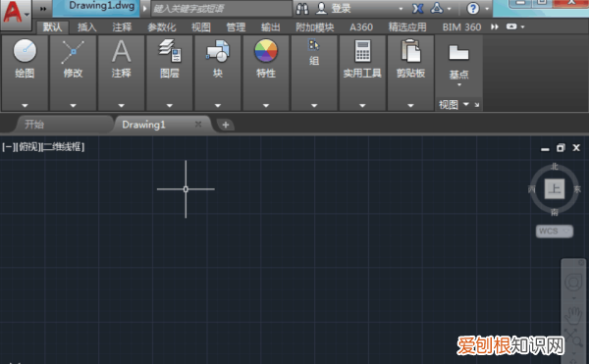Open the 修改 (Modify) panel icon
Screen dimensions: 589x364
(x=73, y=52)
